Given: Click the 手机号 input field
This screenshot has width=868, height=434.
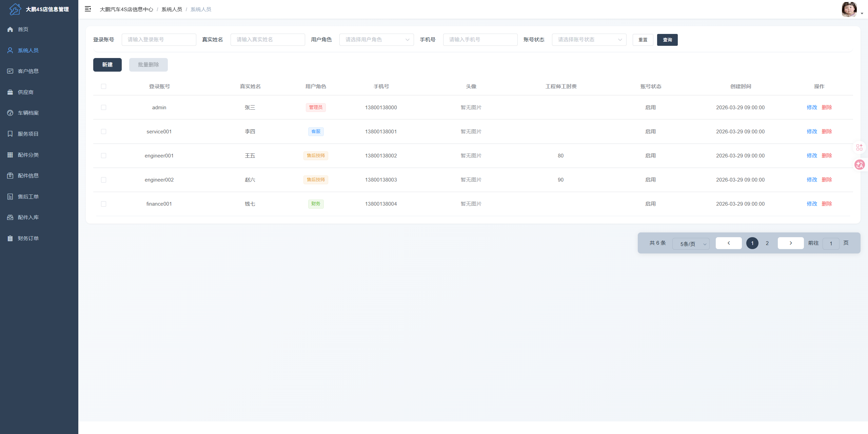Looking at the screenshot, I should tap(480, 40).
